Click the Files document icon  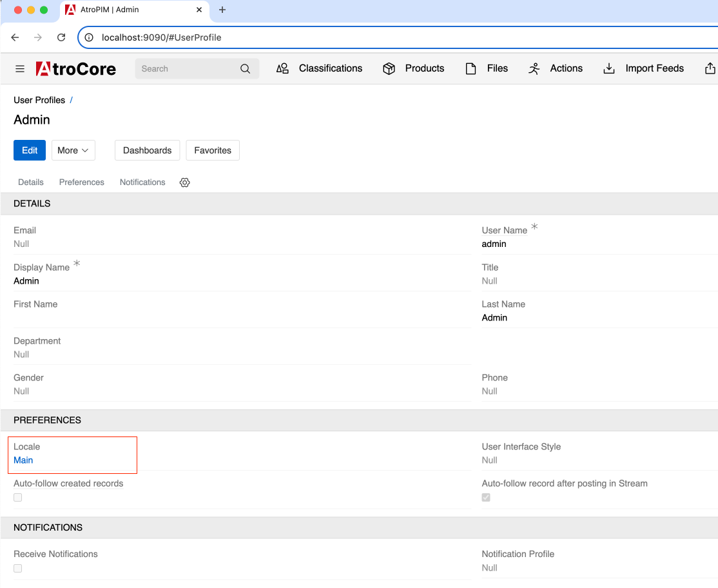click(471, 68)
